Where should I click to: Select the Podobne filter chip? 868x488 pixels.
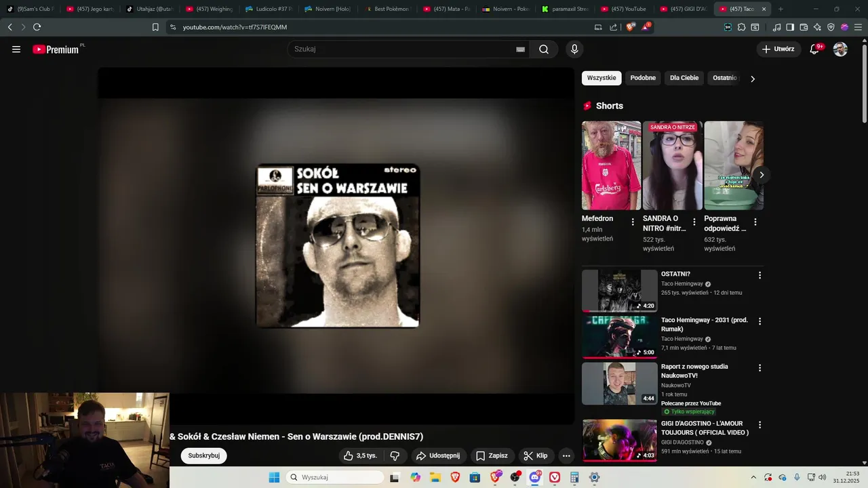(643, 78)
